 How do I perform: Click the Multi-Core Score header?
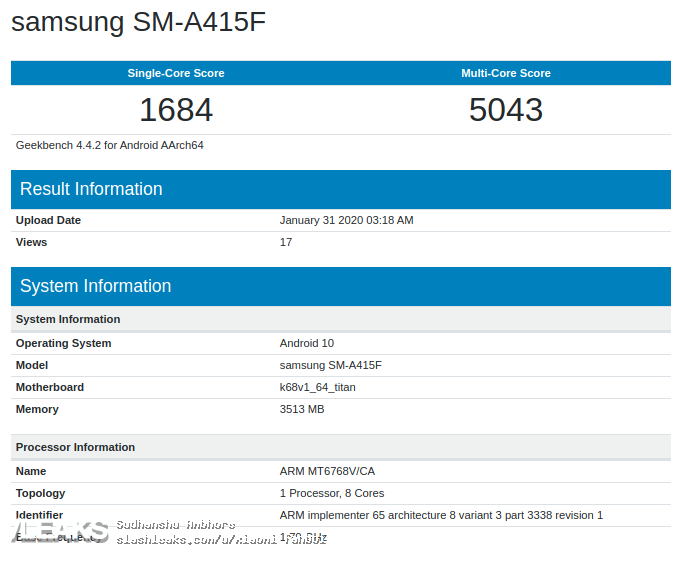[x=506, y=73]
